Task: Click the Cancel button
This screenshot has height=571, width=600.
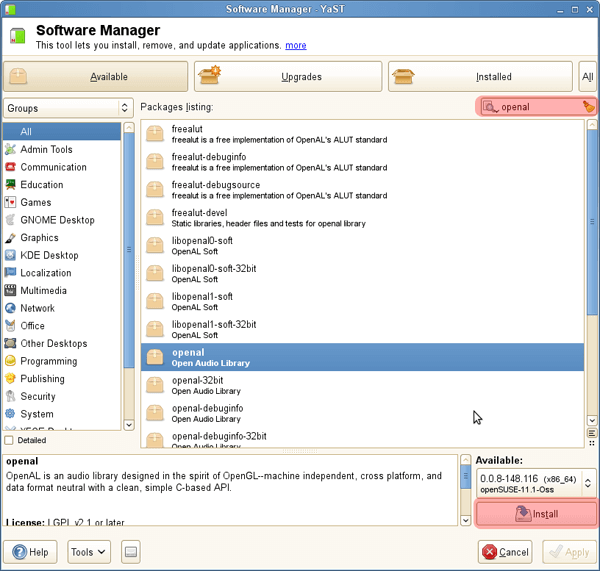Action: (505, 552)
